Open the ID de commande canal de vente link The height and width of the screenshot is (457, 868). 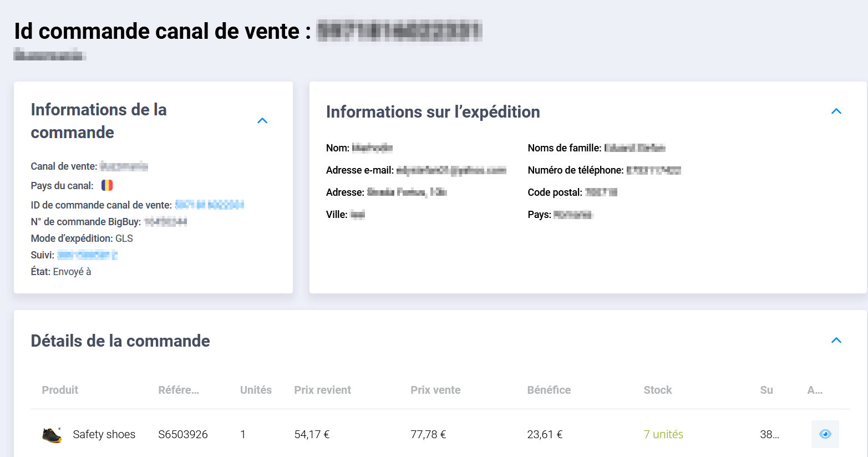click(x=209, y=205)
